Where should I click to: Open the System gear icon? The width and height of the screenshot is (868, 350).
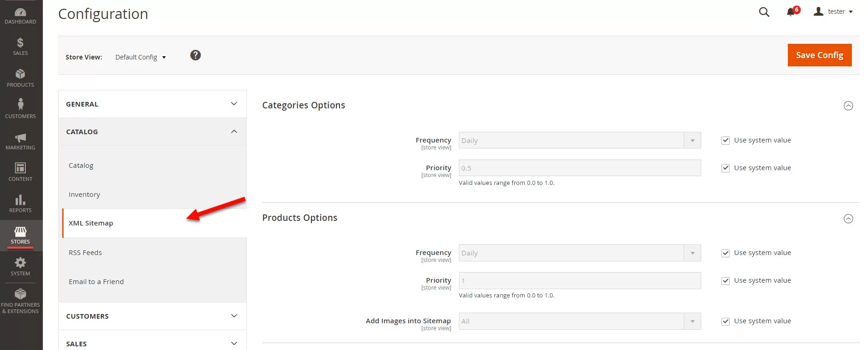click(20, 263)
